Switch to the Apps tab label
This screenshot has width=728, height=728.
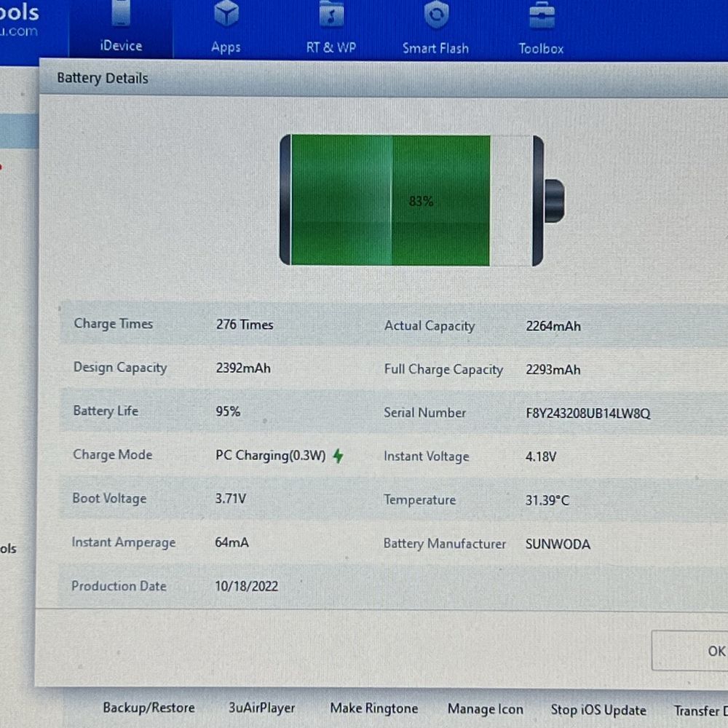tap(226, 47)
